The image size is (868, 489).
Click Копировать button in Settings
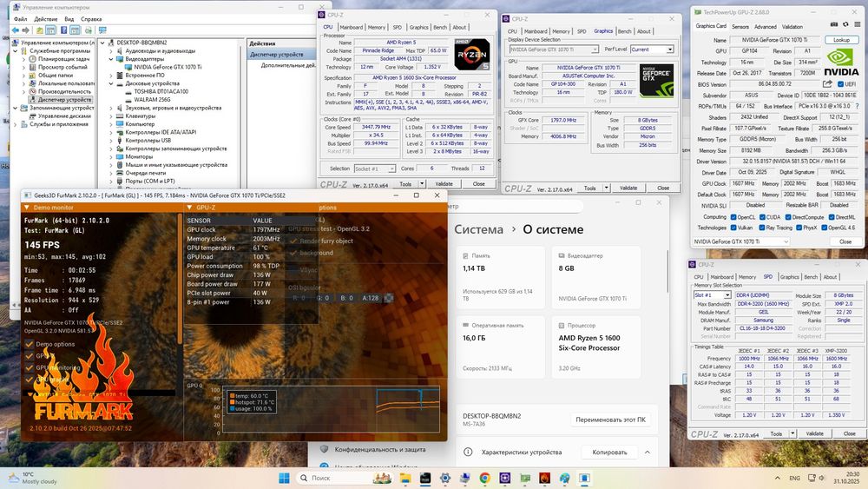[x=609, y=453]
